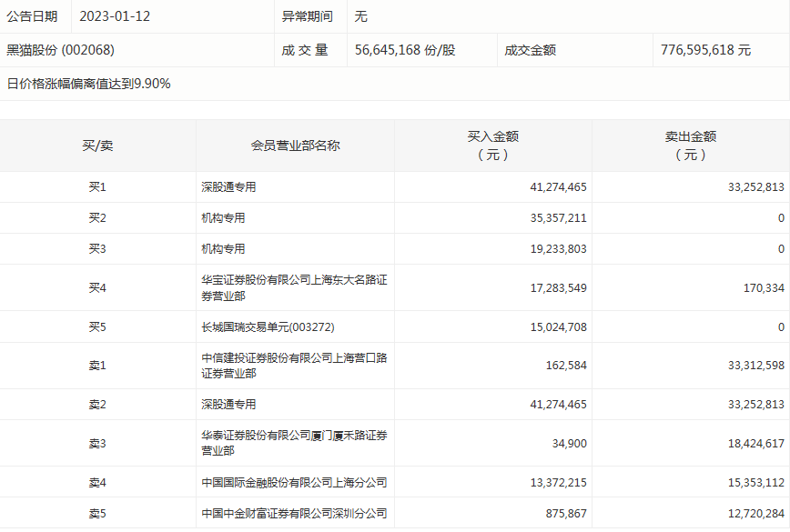Select the 买3 row label
This screenshot has width=790, height=532.
(97, 249)
